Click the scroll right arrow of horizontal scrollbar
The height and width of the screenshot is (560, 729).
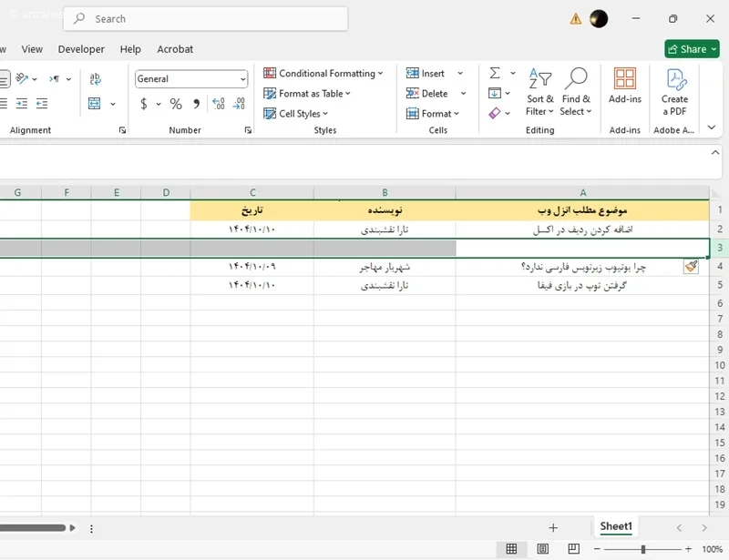pos(73,528)
